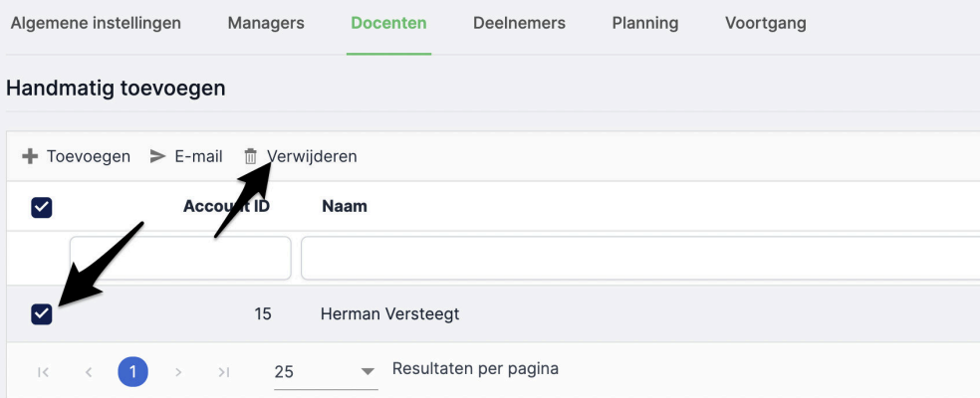Click the plus icon for Toevoegen
The image size is (980, 398).
click(x=30, y=156)
